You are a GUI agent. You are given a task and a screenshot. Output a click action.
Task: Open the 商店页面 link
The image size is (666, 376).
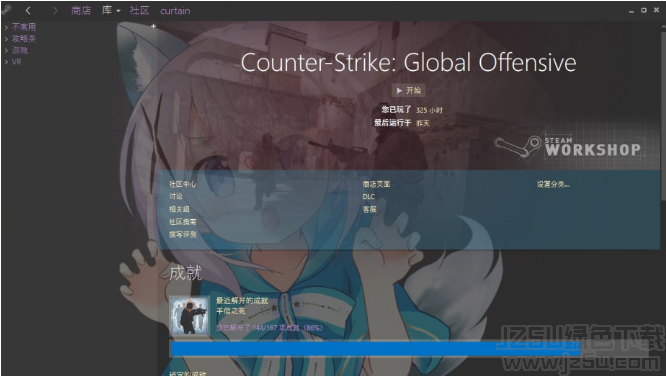(376, 184)
